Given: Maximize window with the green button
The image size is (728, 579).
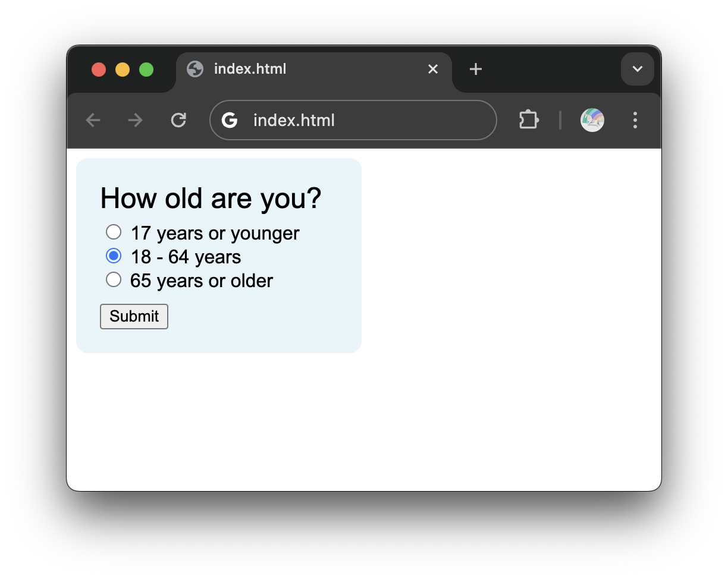Looking at the screenshot, I should (146, 70).
